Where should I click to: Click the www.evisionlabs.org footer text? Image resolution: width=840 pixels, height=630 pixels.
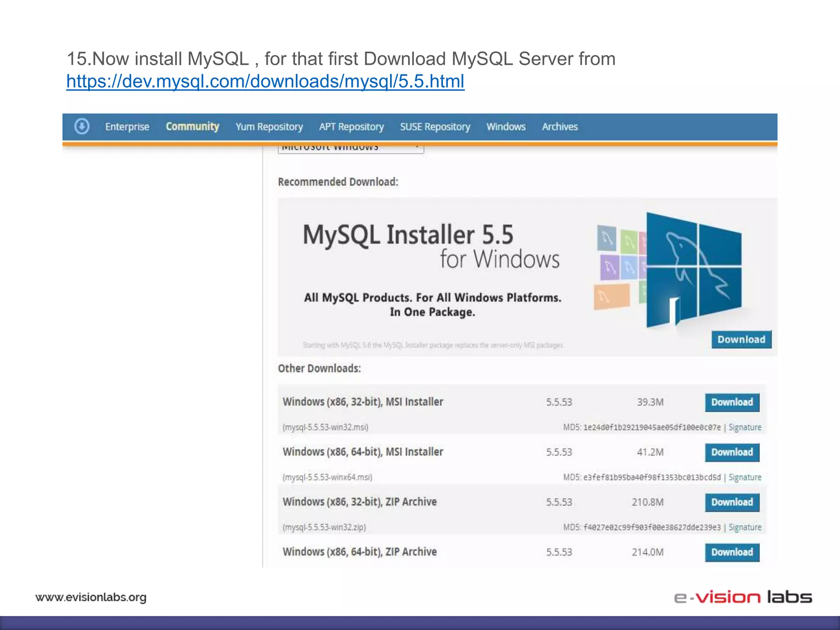pyautogui.click(x=91, y=597)
